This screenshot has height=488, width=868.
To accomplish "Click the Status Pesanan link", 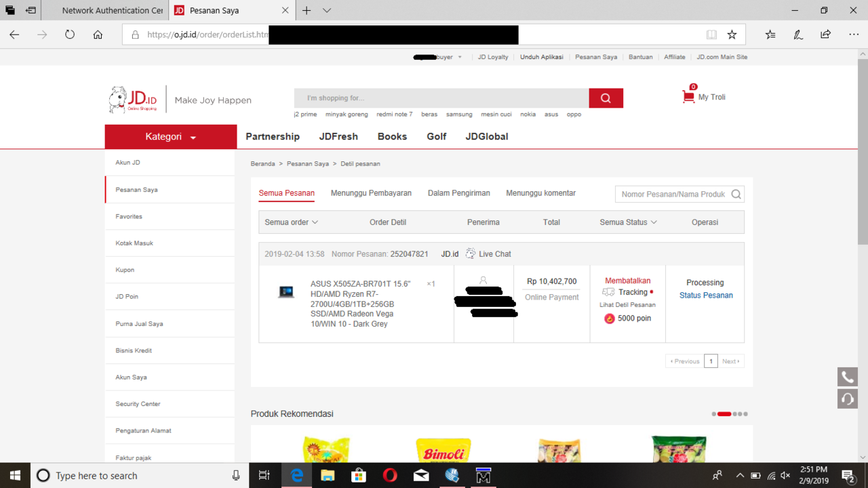I will (x=706, y=296).
